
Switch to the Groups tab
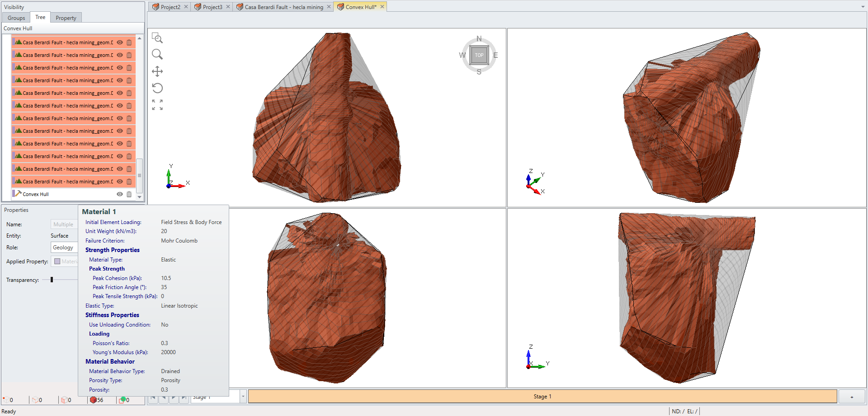tap(16, 18)
